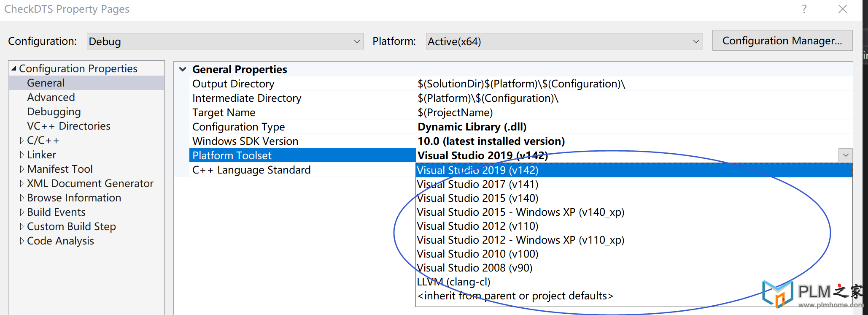The height and width of the screenshot is (315, 868).
Task: Select the Target Name property row
Action: [302, 112]
